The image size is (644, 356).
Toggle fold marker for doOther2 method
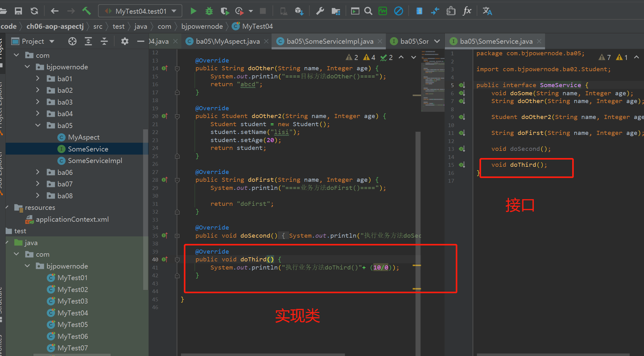[x=177, y=116]
